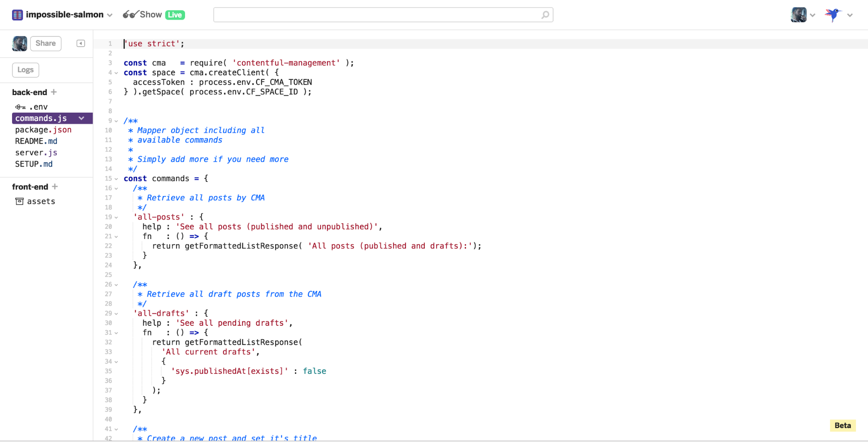
Task: Add a new back-end file
Action: (x=54, y=92)
